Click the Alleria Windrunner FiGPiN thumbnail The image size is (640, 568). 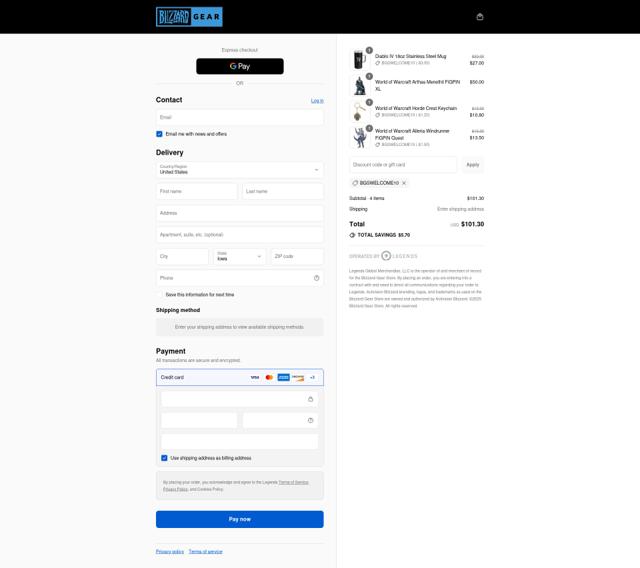tap(360, 138)
